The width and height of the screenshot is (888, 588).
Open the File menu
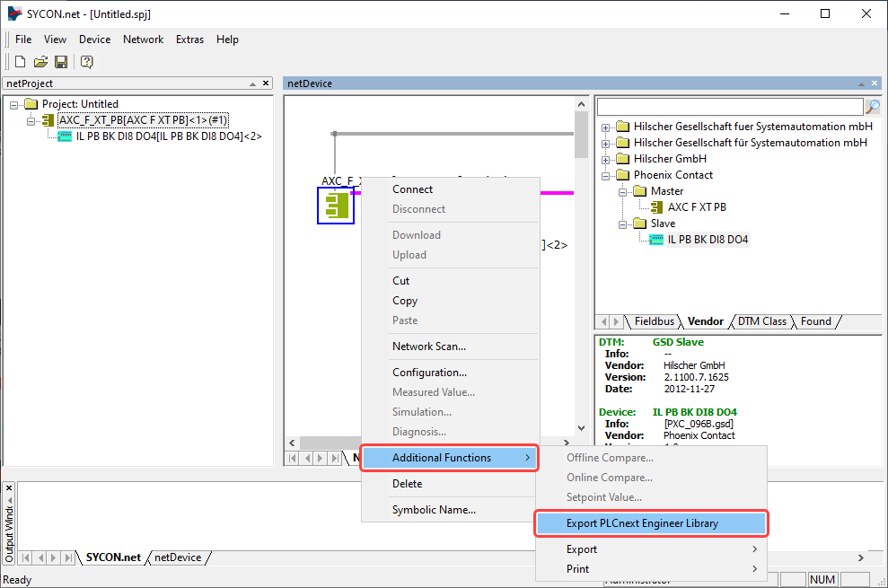[x=23, y=39]
